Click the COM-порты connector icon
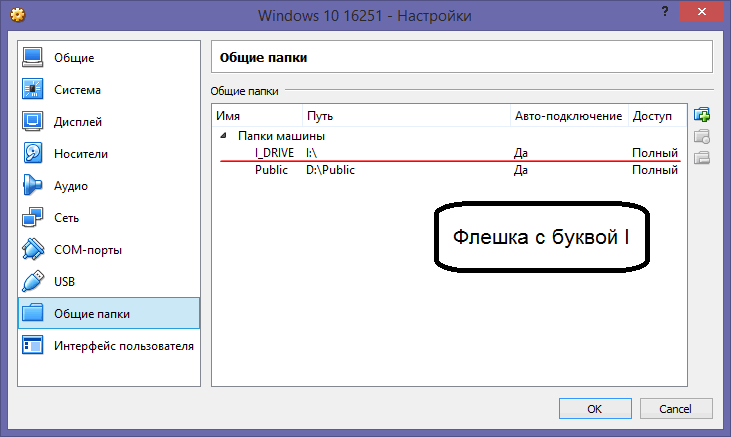731x437 pixels. pos(33,249)
